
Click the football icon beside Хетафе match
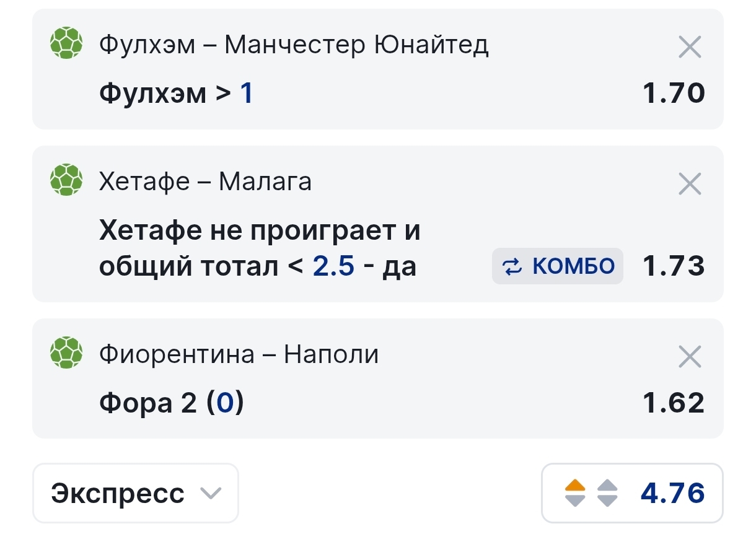pos(66,180)
